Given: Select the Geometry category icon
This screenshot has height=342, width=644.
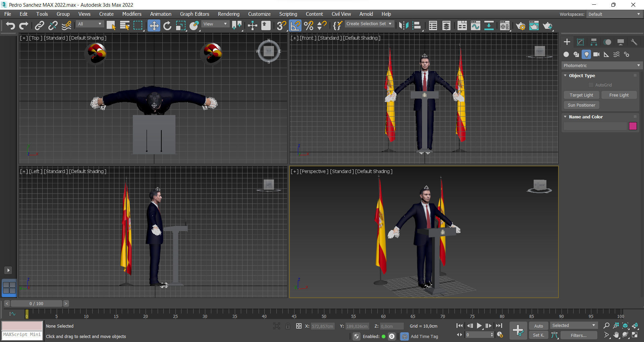Looking at the screenshot, I should point(566,54).
